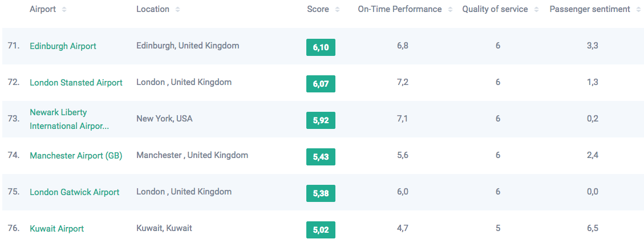Open the Manchester Airport (GB) link

coord(76,156)
